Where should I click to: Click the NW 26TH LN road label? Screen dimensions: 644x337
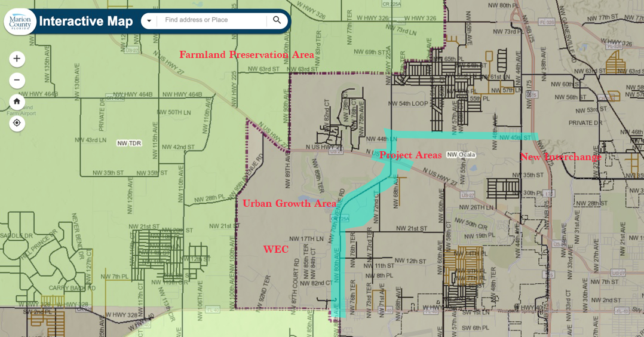click(x=476, y=207)
